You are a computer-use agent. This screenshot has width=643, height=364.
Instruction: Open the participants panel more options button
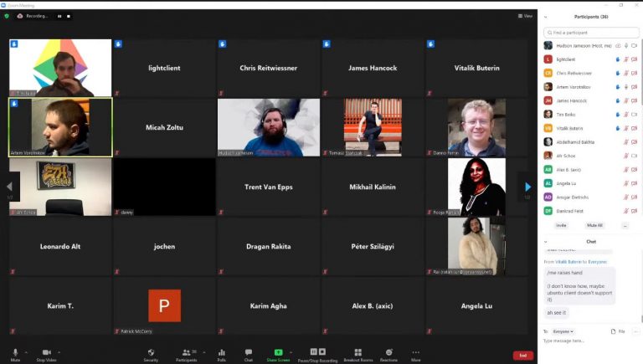point(625,226)
